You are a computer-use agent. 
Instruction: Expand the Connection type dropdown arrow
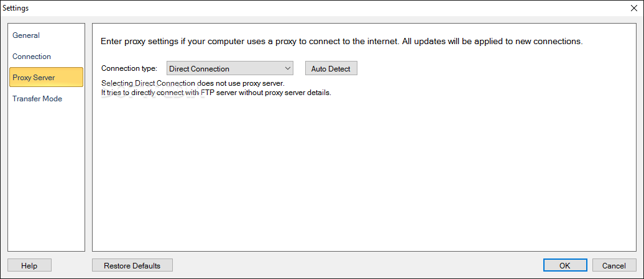(x=288, y=69)
